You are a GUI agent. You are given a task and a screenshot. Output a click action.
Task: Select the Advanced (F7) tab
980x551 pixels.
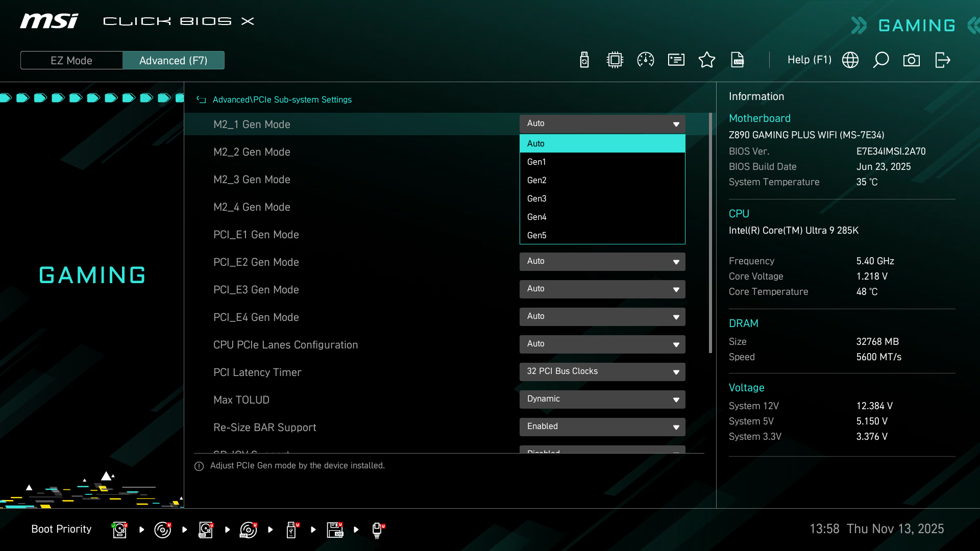[174, 60]
